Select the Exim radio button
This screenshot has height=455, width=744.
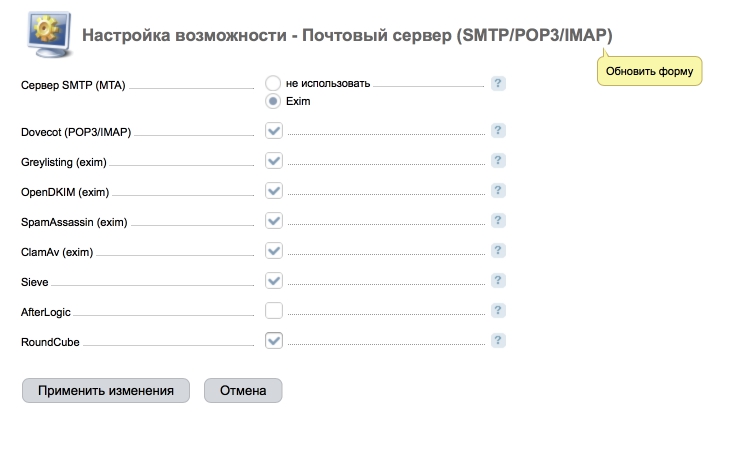point(273,101)
